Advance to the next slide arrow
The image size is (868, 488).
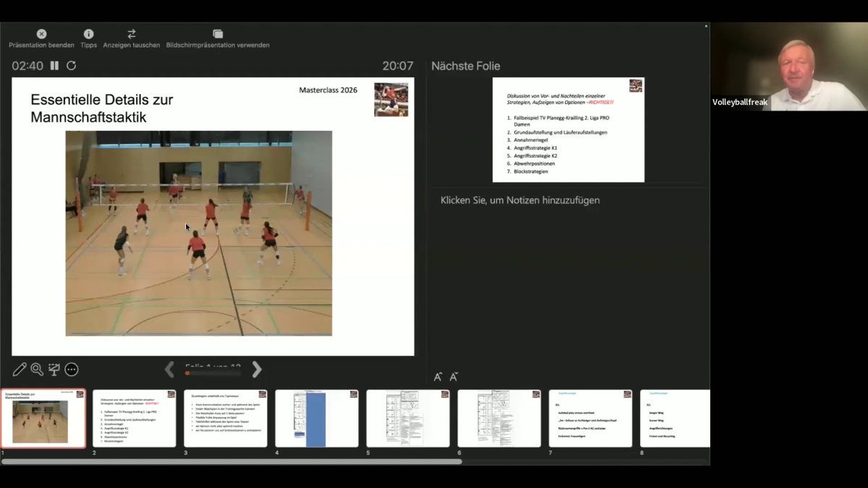tap(257, 369)
